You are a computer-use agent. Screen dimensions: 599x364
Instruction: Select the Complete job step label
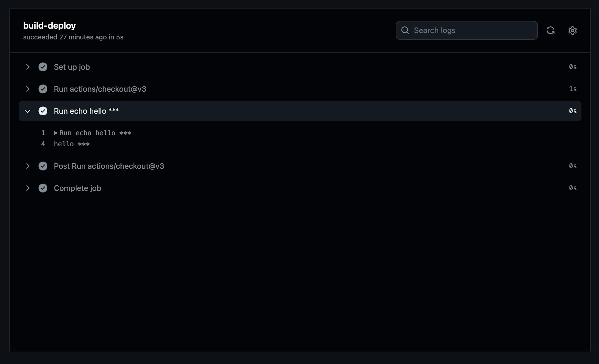[77, 188]
